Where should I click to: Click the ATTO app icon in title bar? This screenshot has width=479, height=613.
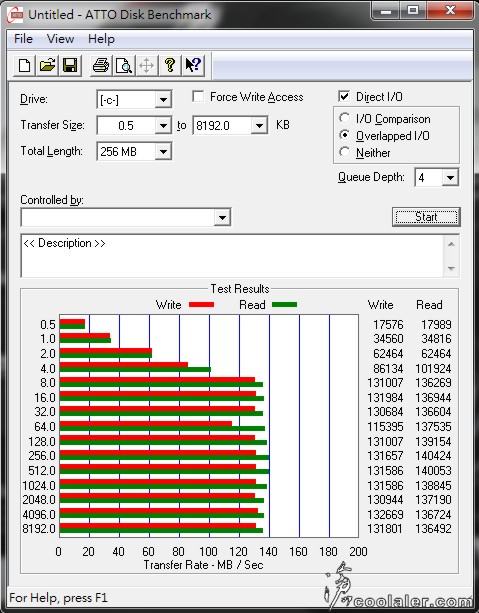click(15, 15)
